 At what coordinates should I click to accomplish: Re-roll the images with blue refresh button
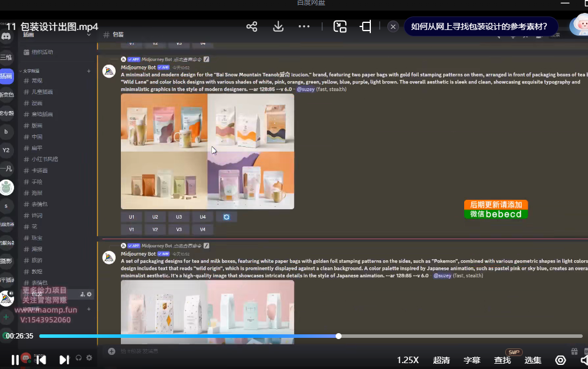click(227, 217)
